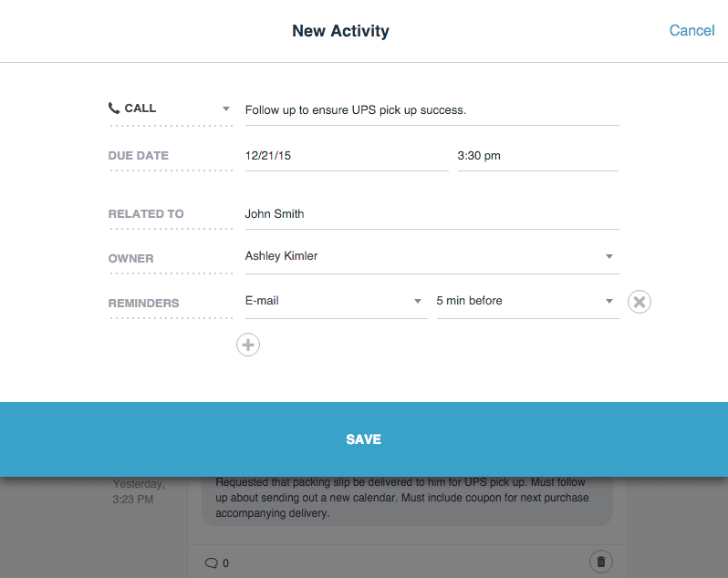Open the Owner dropdown arrow
Viewport: 728px width, 578px height.
[609, 256]
